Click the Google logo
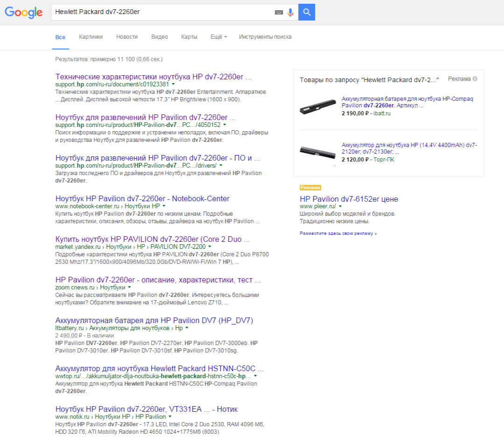Image resolution: width=504 pixels, height=444 pixels. pos(23,13)
